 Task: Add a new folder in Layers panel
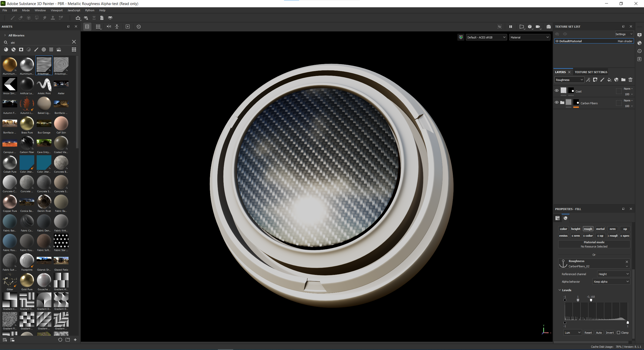click(623, 80)
